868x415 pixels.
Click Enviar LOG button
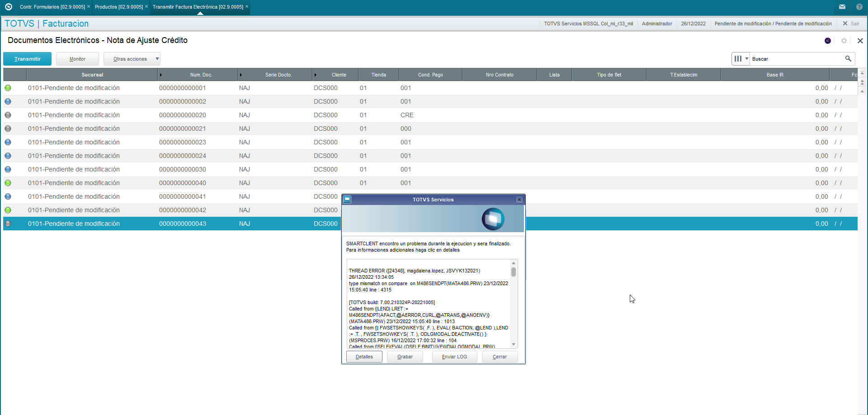(x=454, y=357)
